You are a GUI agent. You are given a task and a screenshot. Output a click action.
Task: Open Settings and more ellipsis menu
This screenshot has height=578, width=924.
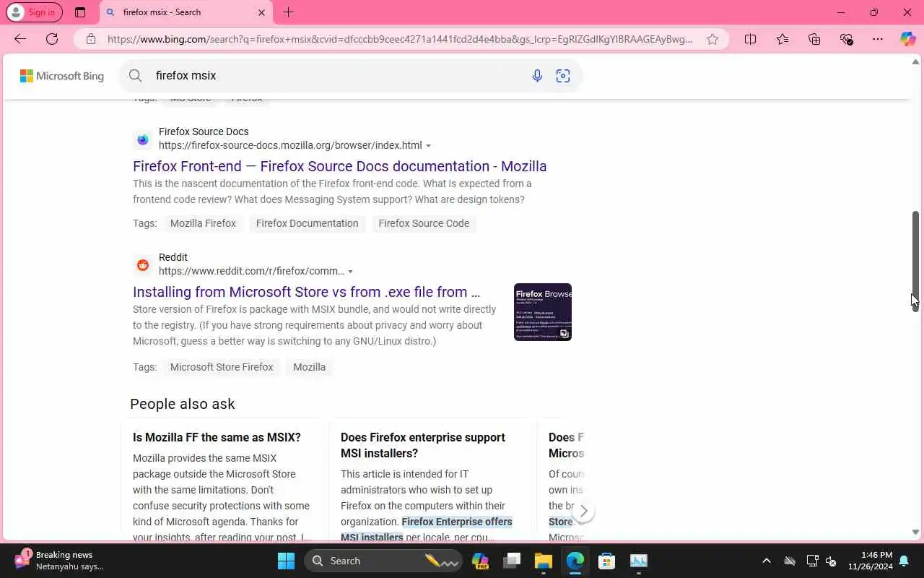click(878, 39)
